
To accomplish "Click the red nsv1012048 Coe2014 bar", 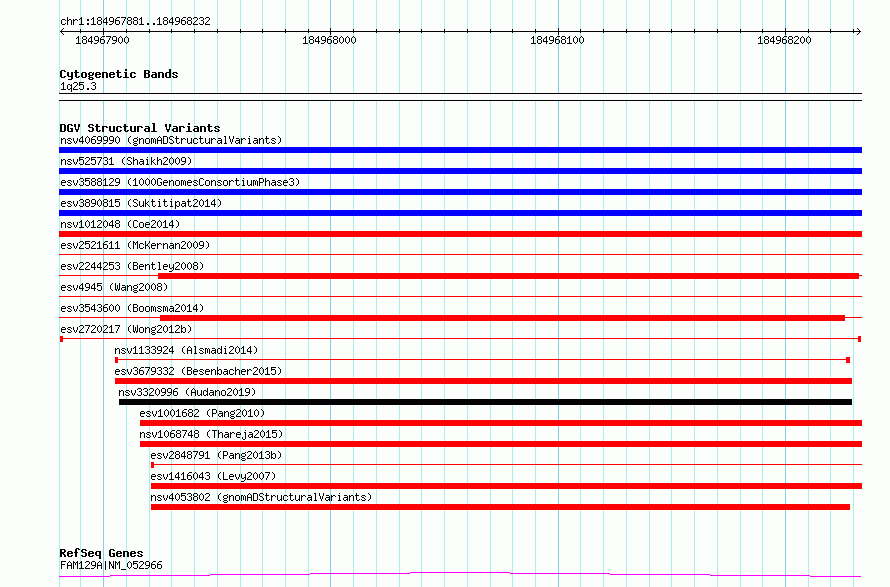I will pyautogui.click(x=460, y=234).
